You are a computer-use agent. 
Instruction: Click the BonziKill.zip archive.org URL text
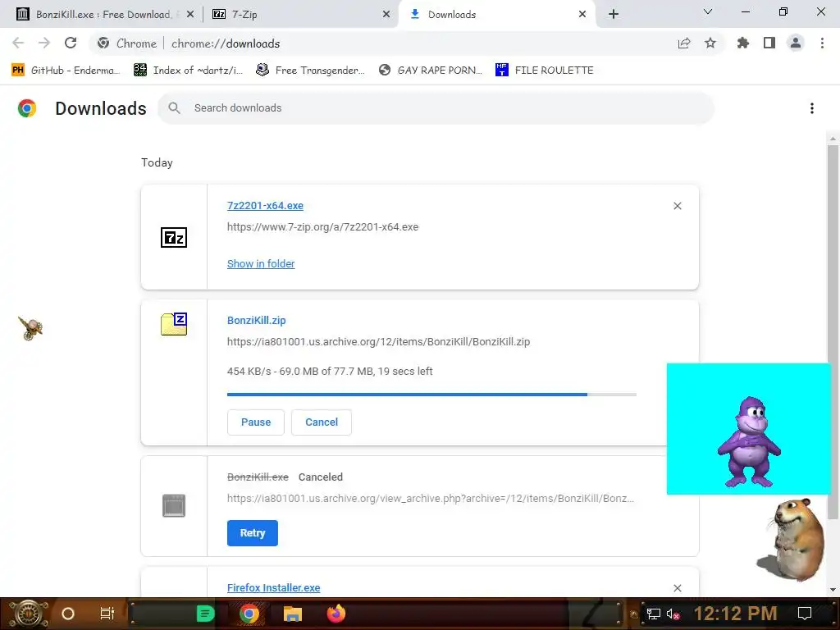pos(378,342)
